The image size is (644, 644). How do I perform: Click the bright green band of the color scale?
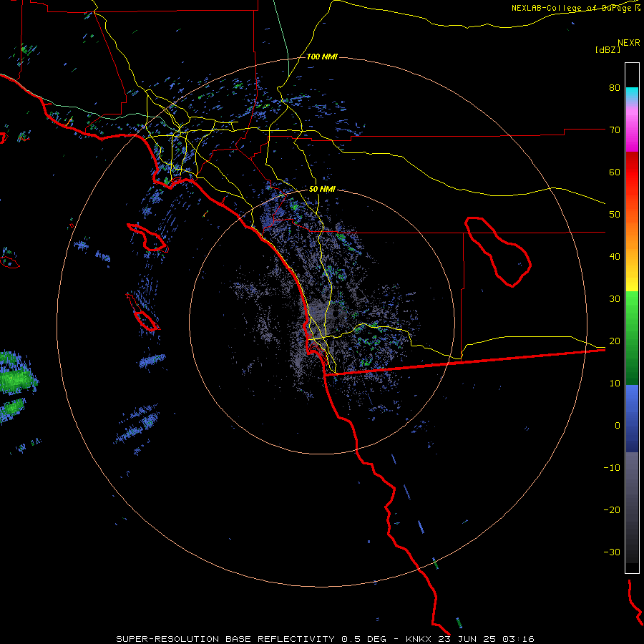pos(632,304)
